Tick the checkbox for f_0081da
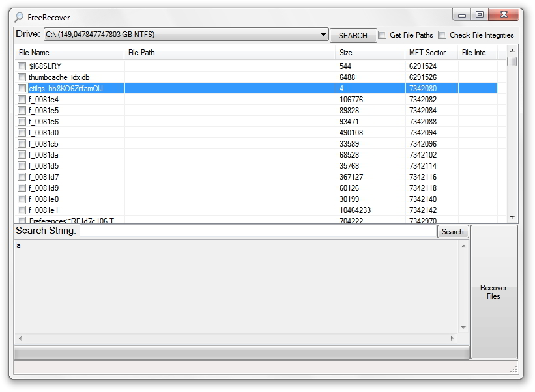The height and width of the screenshot is (392, 535). point(22,155)
